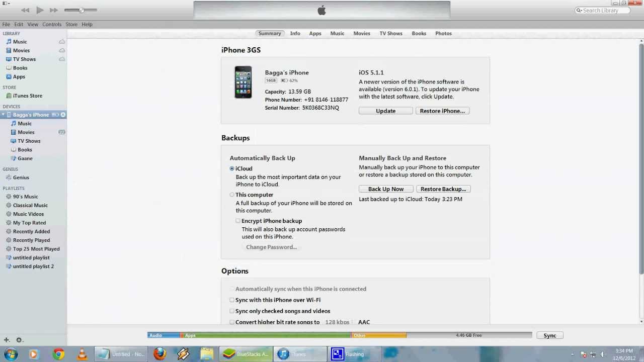This screenshot has height=362, width=644.
Task: Select This computer backup radio button
Action: pos(232,195)
